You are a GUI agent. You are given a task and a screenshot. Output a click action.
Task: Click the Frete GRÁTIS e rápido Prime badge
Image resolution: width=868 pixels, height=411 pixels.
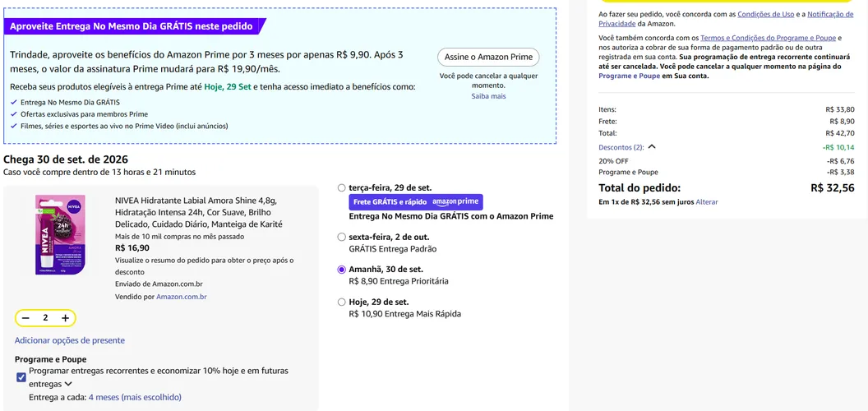pyautogui.click(x=416, y=201)
